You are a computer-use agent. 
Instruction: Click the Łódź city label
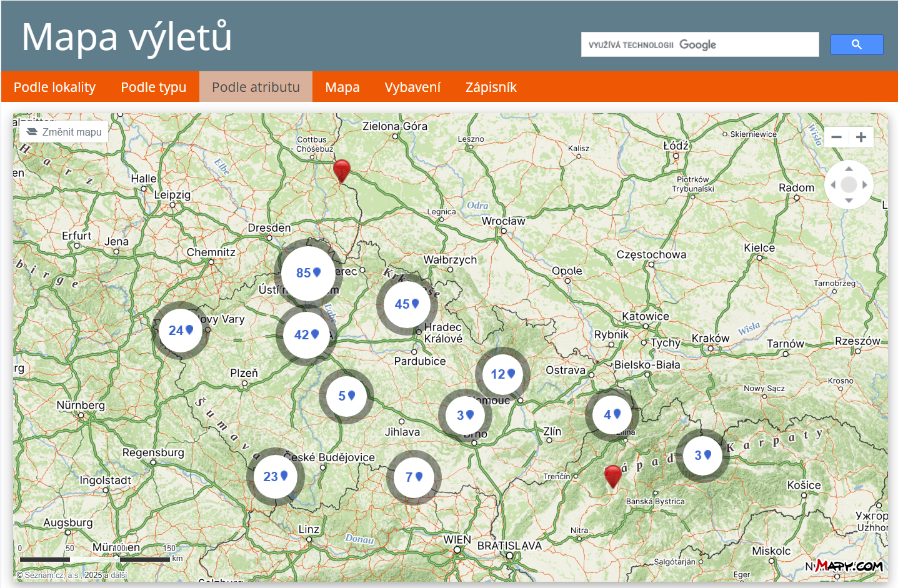[676, 146]
